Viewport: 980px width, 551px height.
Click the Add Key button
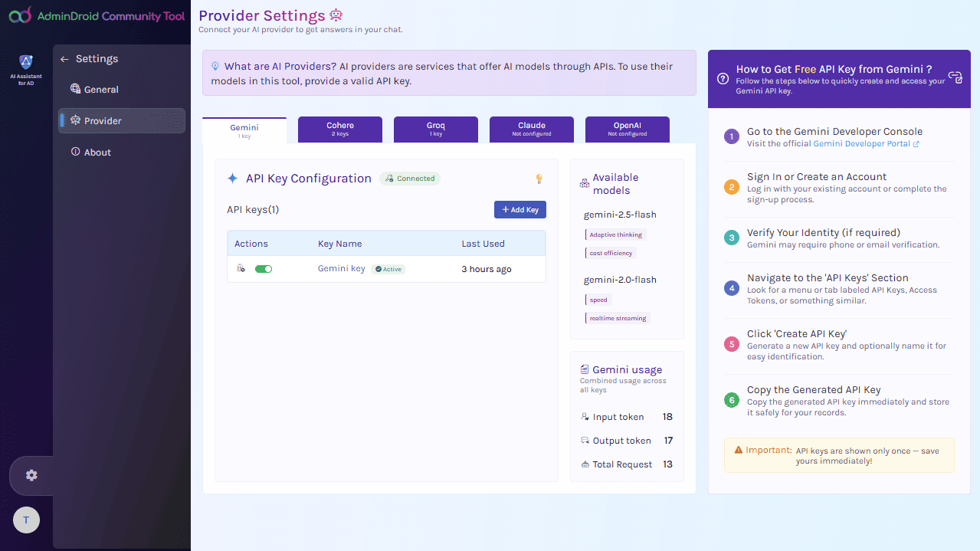519,209
